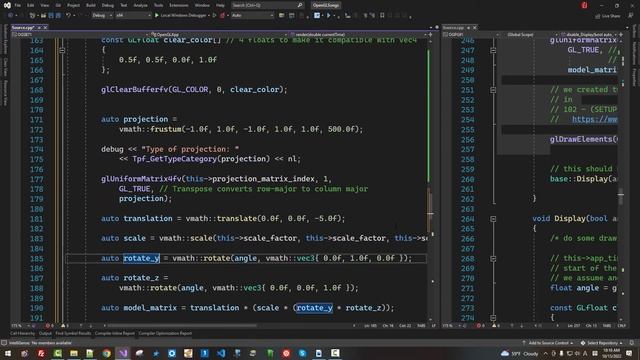Collapse the comment block at line 268
The image size is (640, 360).
click(493, 258)
